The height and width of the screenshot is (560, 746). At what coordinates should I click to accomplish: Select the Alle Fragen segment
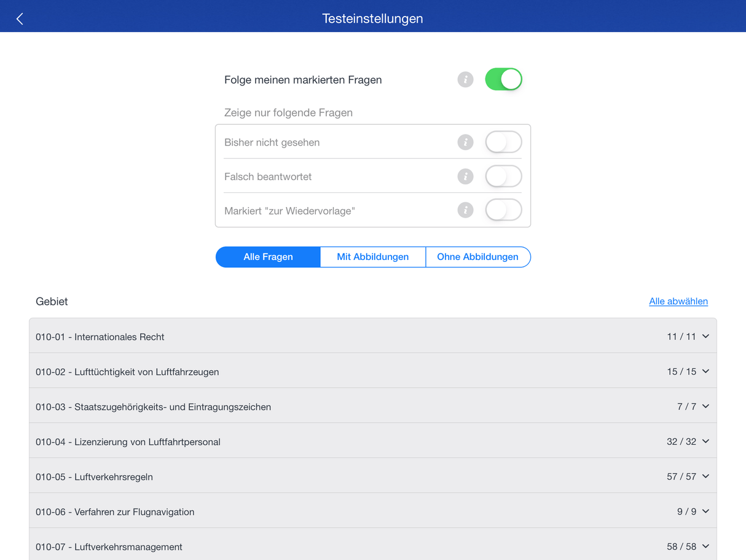[x=268, y=257]
